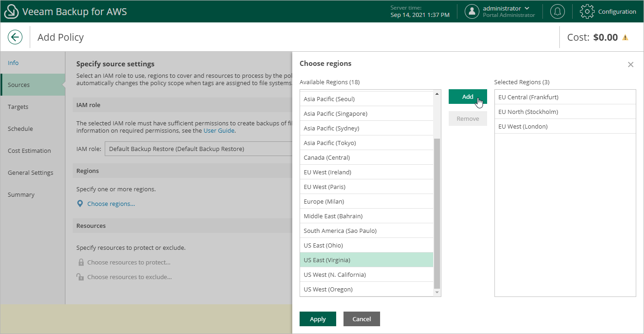Select US West (Oregon) in available regions
This screenshot has height=334, width=644.
tap(328, 289)
